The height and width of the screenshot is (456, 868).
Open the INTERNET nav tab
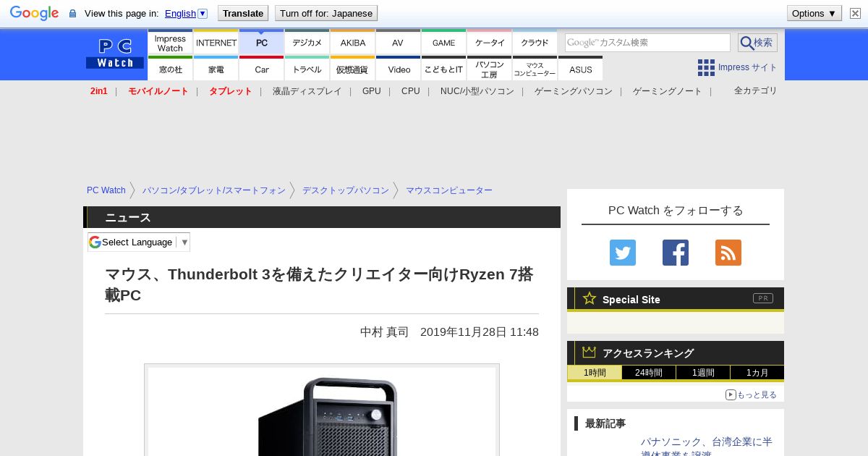point(216,43)
